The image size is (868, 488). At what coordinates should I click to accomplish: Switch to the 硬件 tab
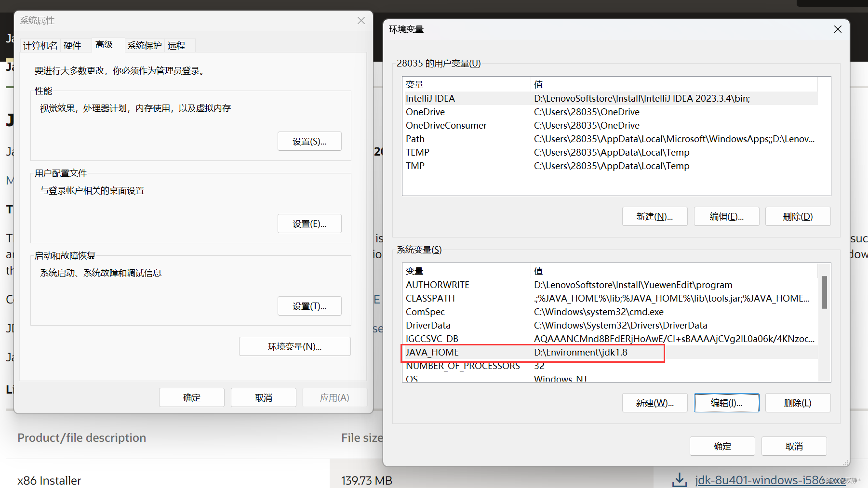point(72,45)
